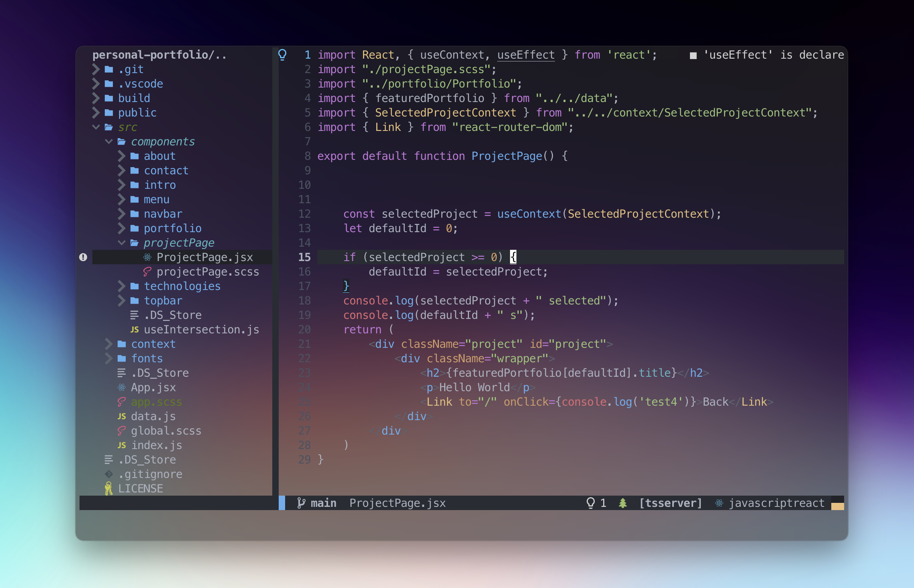
Task: Click the tsserver label in the status line
Action: click(670, 503)
